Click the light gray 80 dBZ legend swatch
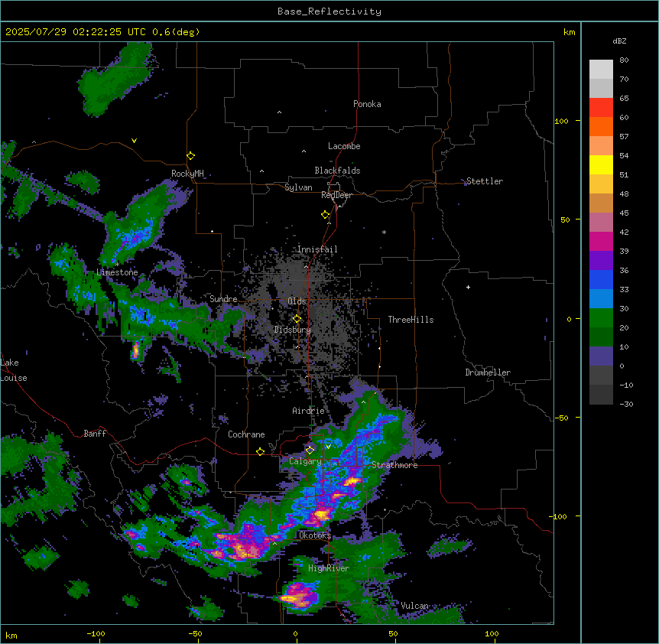The height and width of the screenshot is (644, 659). 601,70
